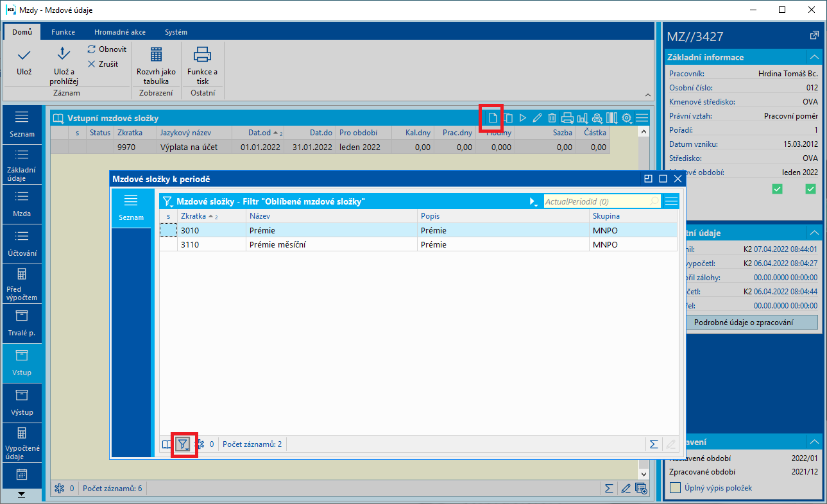Image resolution: width=827 pixels, height=504 pixels.
Task: Click the copy record icon in Vstupní toolbar
Action: [508, 118]
